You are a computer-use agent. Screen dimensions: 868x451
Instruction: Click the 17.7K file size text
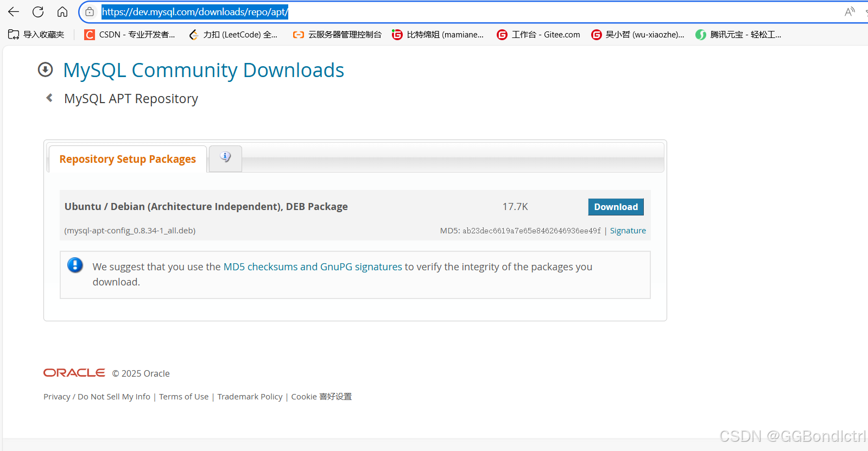[515, 207]
